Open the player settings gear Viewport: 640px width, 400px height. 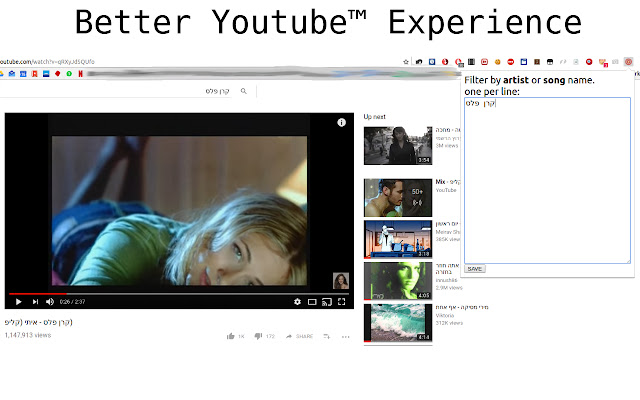click(297, 302)
